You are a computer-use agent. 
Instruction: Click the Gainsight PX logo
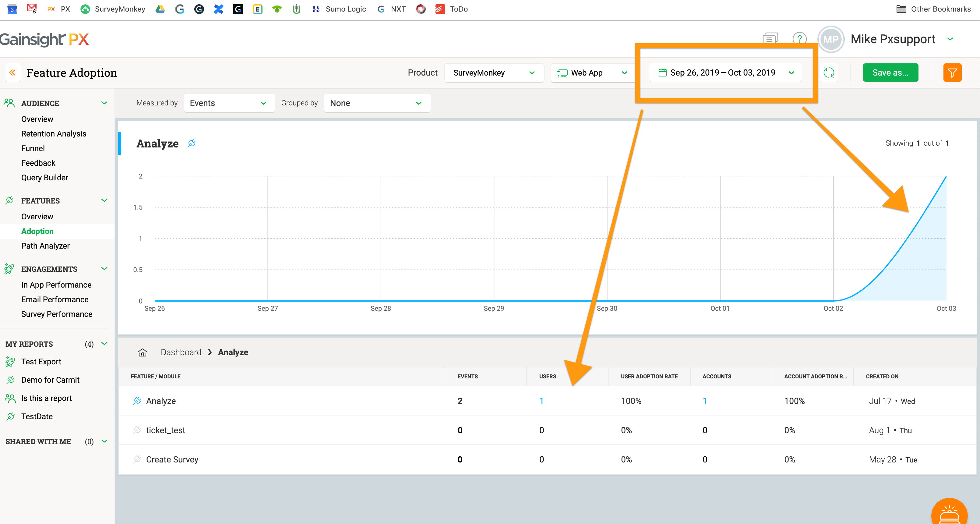coord(44,39)
